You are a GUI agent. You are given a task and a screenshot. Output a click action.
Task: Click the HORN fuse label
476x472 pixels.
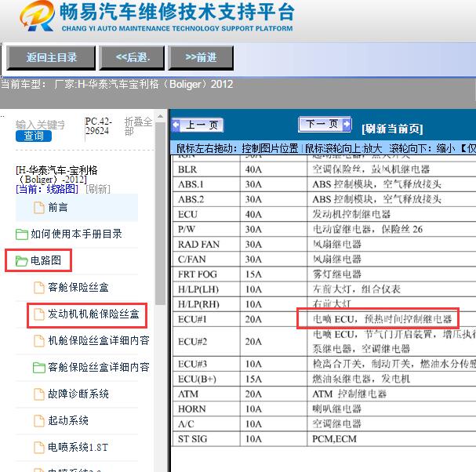[x=192, y=408]
